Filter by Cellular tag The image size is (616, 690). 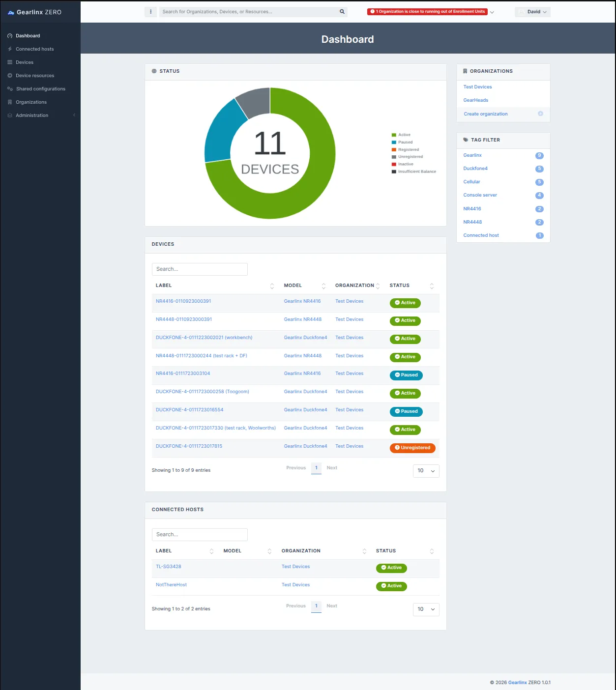click(x=471, y=182)
